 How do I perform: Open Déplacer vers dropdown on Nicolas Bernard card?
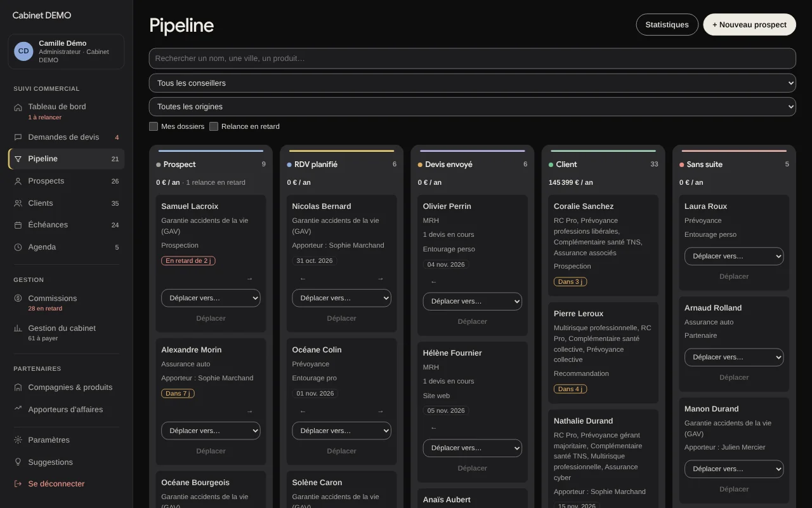[x=341, y=298]
